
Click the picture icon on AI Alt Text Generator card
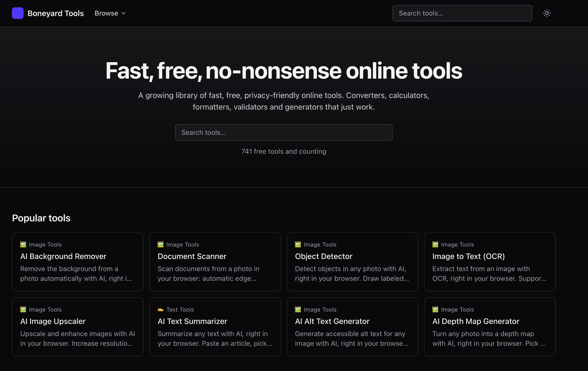pyautogui.click(x=298, y=309)
